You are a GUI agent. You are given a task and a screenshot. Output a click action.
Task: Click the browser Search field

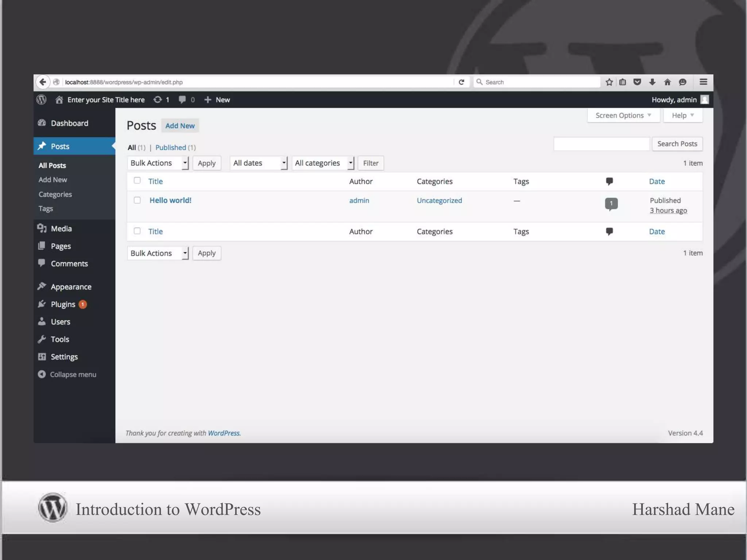click(537, 82)
